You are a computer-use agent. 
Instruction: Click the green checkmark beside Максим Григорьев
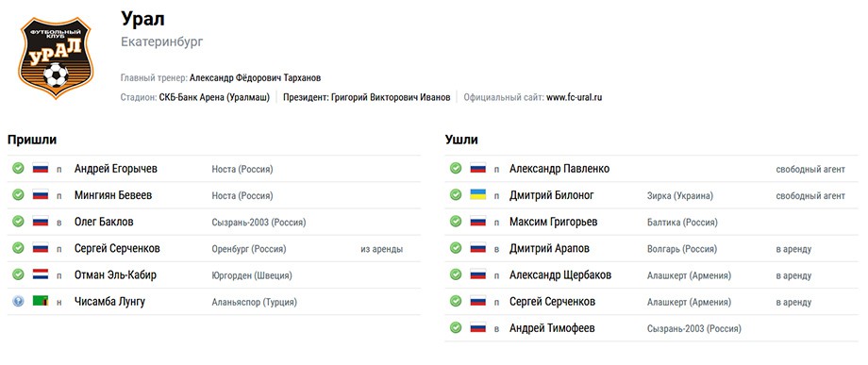(x=456, y=222)
